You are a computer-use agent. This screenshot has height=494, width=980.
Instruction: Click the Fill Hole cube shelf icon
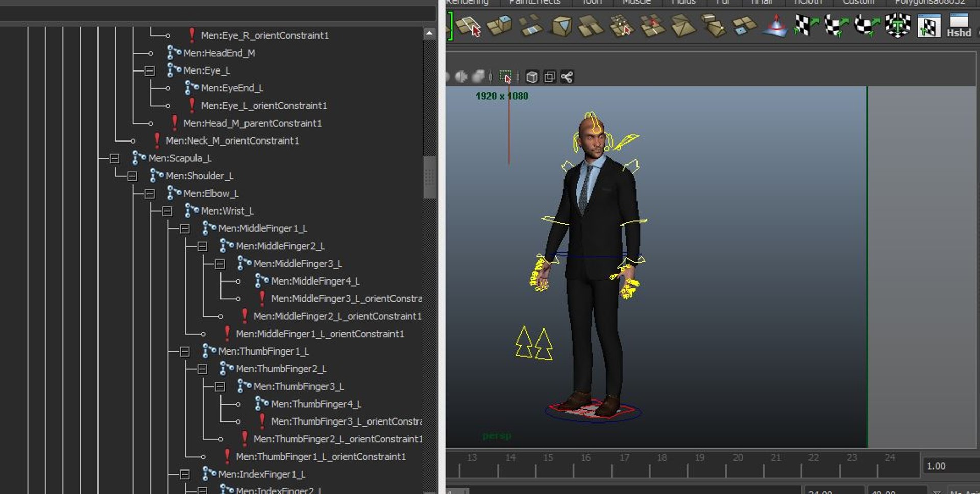tap(561, 26)
